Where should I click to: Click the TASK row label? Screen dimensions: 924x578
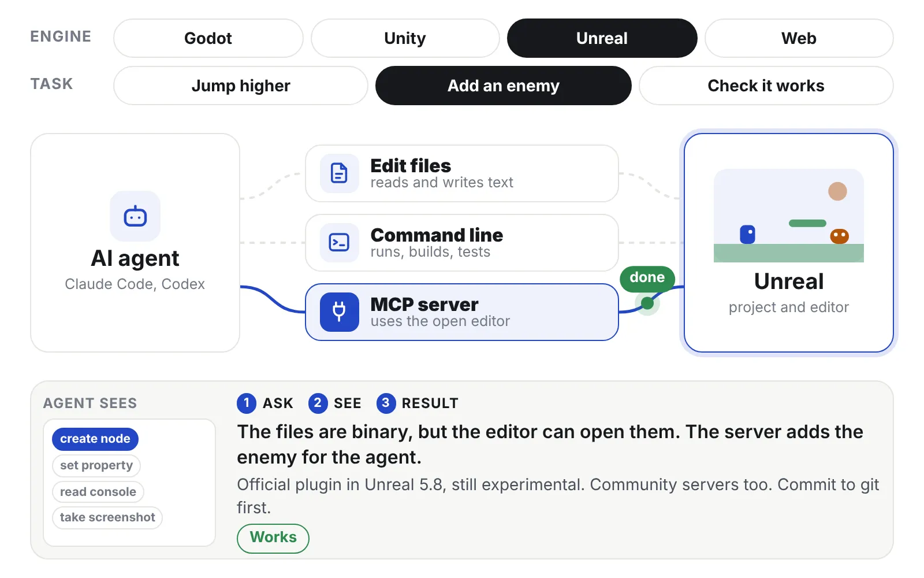click(51, 84)
